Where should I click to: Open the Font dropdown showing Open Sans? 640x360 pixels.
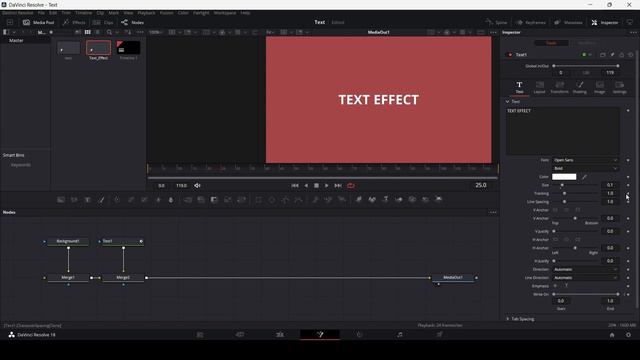pyautogui.click(x=585, y=160)
